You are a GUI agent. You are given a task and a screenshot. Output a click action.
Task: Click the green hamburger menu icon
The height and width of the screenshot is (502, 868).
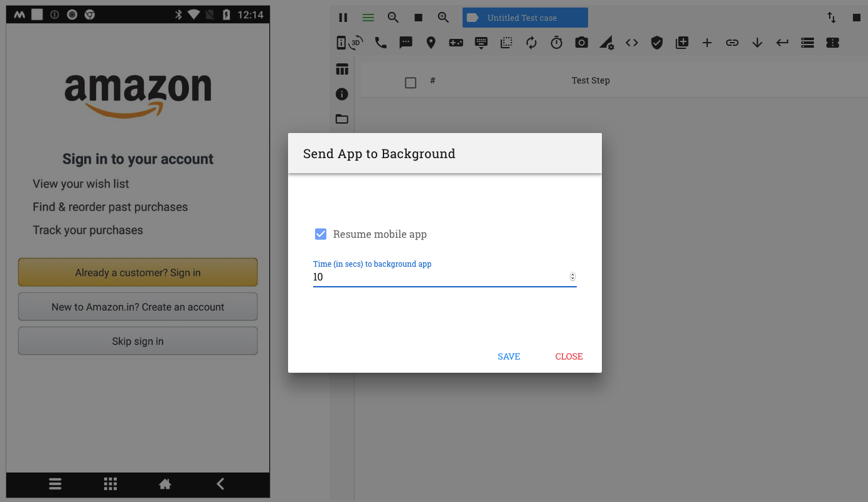click(x=368, y=18)
